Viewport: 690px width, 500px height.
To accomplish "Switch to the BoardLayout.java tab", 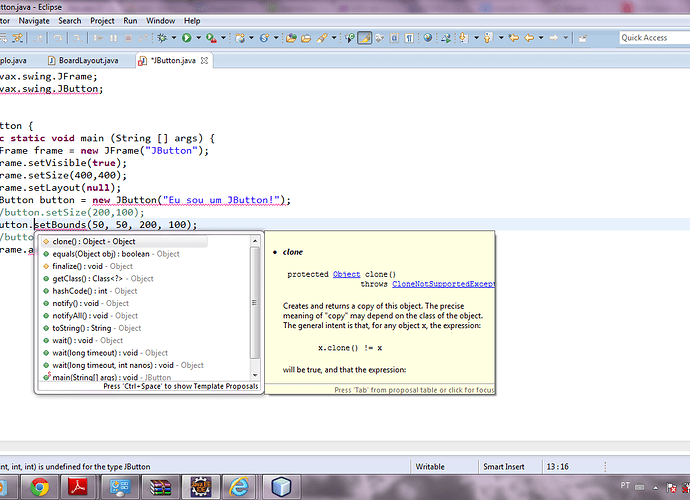I will pos(83,61).
